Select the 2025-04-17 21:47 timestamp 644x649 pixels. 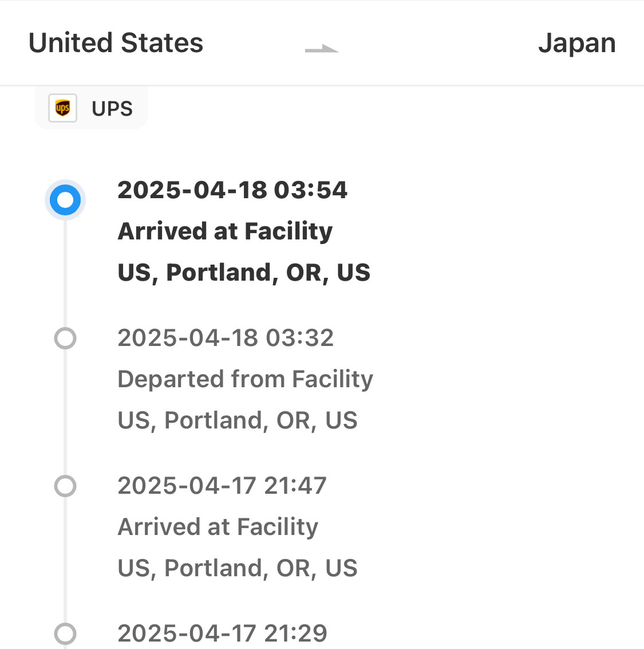[223, 486]
